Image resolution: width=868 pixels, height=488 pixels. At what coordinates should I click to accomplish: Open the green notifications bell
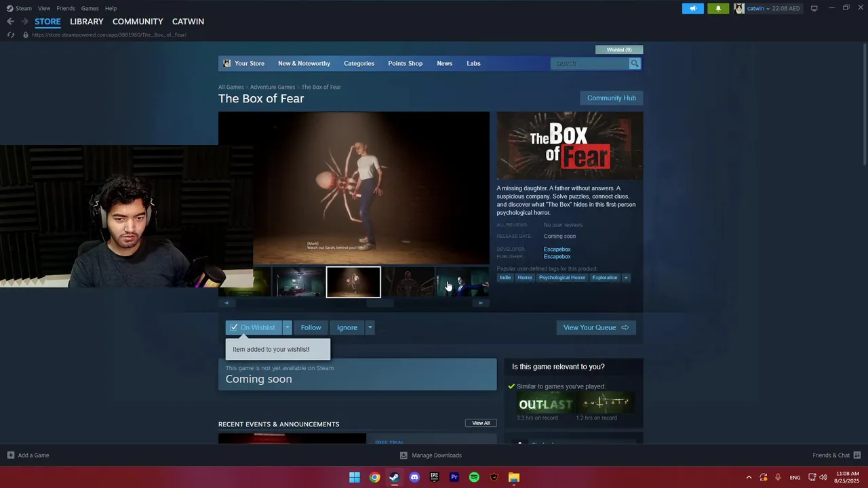click(x=718, y=8)
